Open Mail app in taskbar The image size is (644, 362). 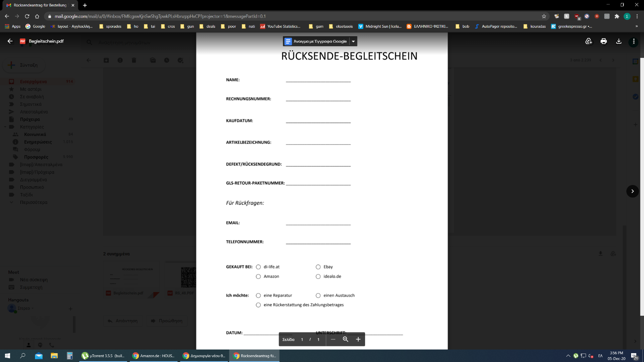point(39,356)
